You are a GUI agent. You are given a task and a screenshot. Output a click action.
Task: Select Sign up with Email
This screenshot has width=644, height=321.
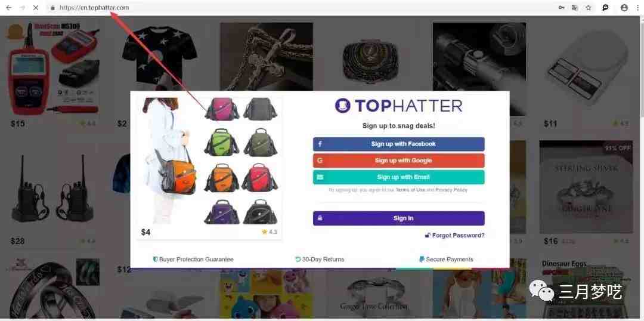click(398, 177)
